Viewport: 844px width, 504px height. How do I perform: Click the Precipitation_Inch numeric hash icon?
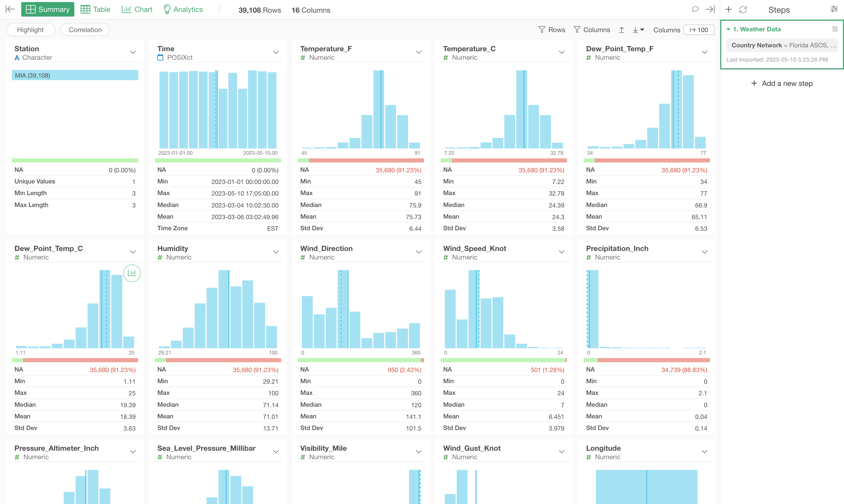589,257
